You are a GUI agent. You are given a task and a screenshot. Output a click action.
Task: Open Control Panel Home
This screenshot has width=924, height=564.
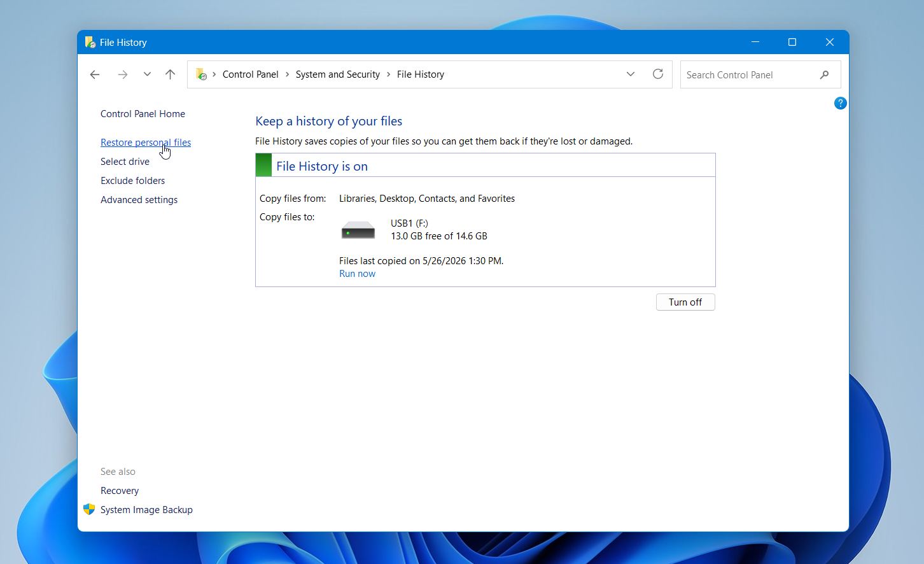[143, 114]
